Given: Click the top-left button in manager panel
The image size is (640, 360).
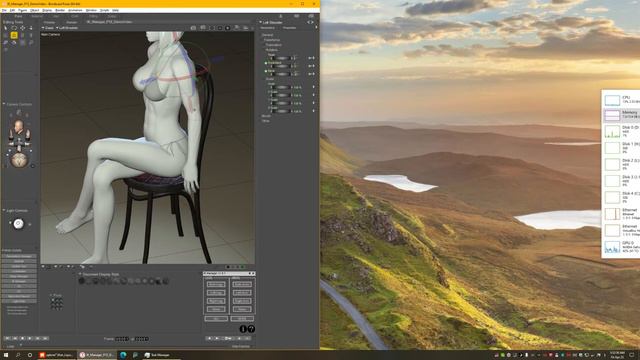Looking at the screenshot, I should click(x=216, y=284).
